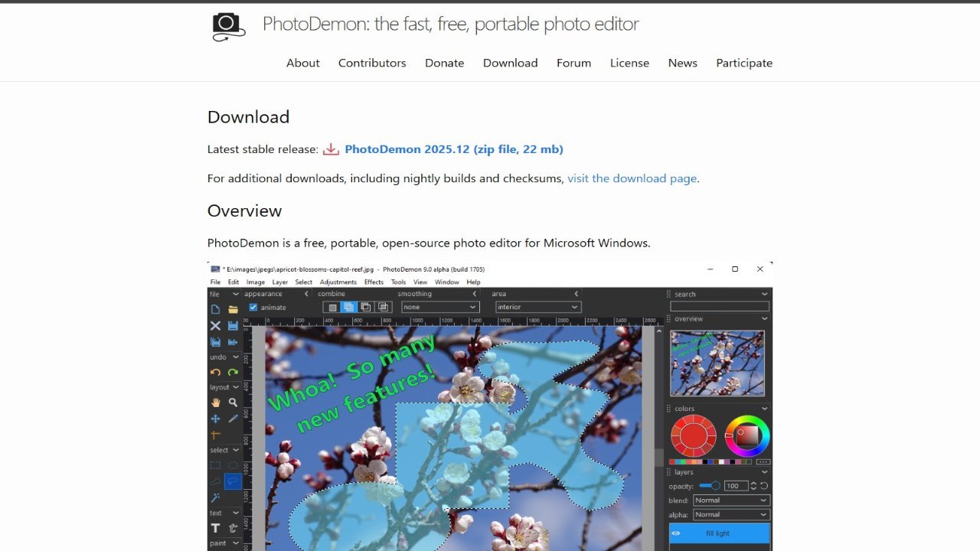
Task: Select the New image icon in toolbox
Action: pos(215,309)
